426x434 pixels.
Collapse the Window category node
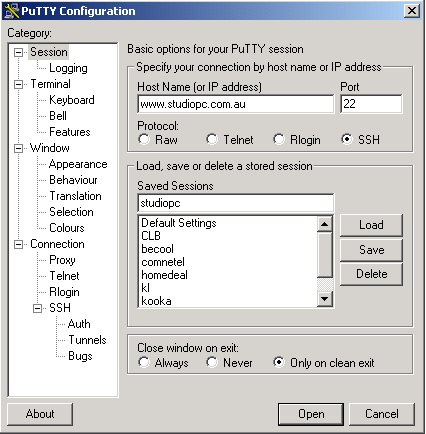click(19, 148)
